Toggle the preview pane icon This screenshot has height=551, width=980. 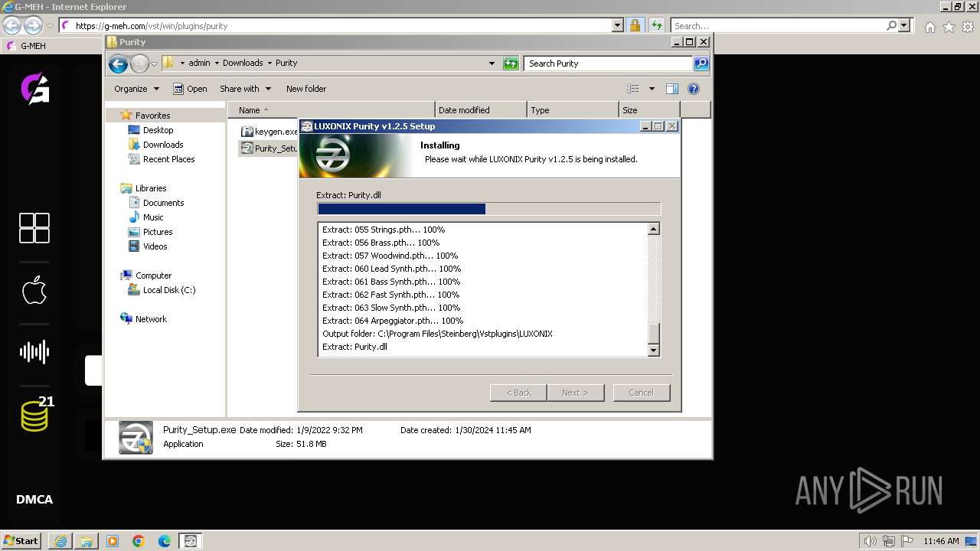tap(672, 89)
